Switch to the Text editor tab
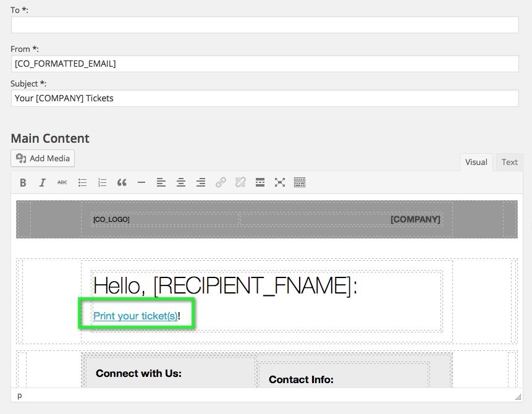Image resolution: width=532 pixels, height=414 pixels. click(509, 162)
